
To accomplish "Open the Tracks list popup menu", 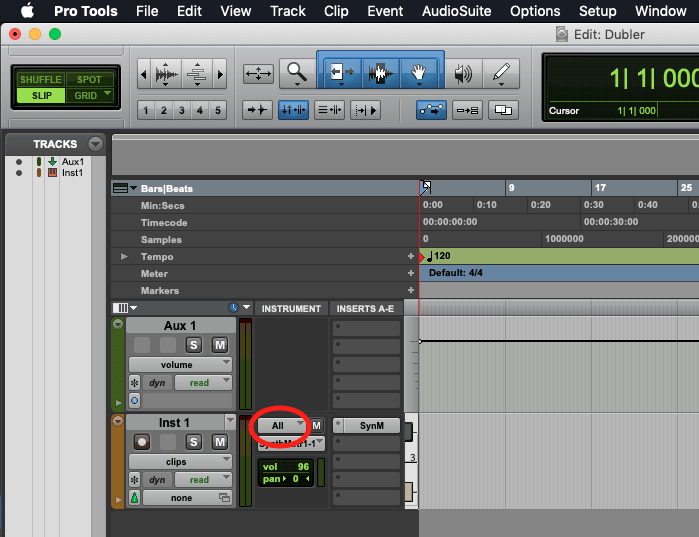I will [x=95, y=144].
